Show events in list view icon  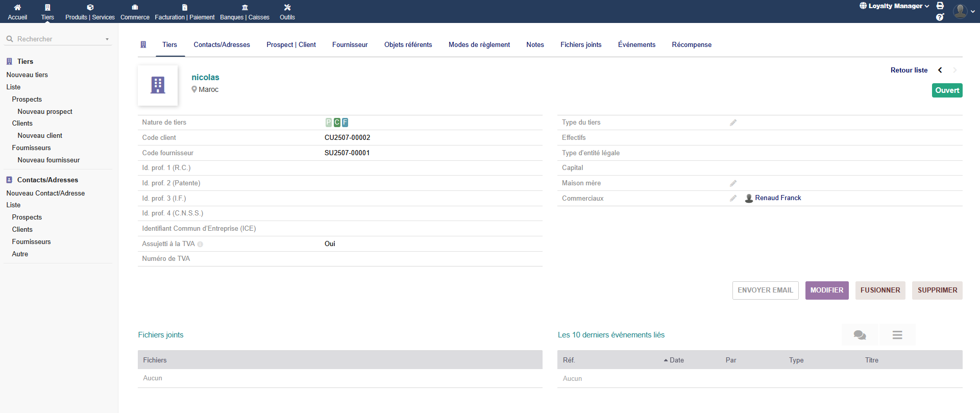897,335
